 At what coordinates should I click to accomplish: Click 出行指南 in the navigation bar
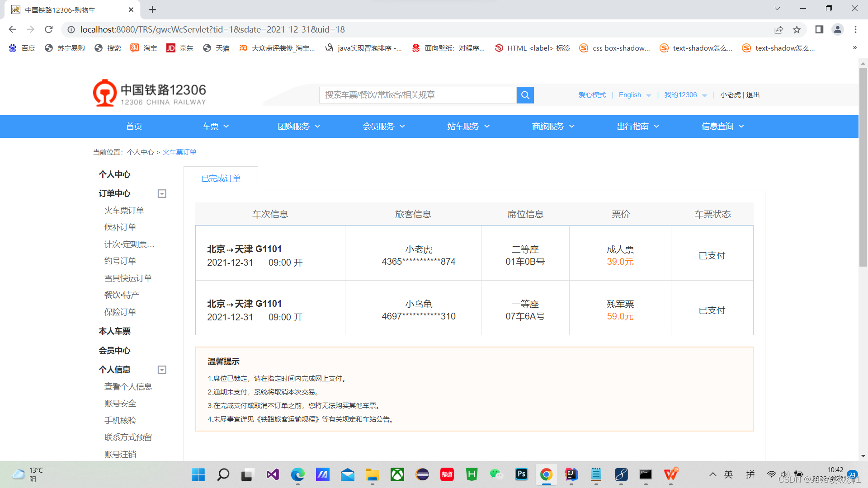click(633, 127)
